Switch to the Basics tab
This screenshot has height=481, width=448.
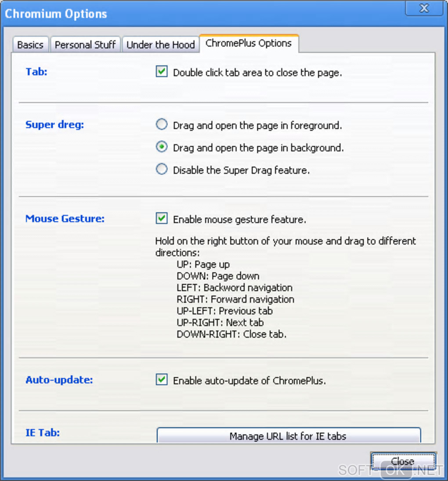tap(30, 45)
